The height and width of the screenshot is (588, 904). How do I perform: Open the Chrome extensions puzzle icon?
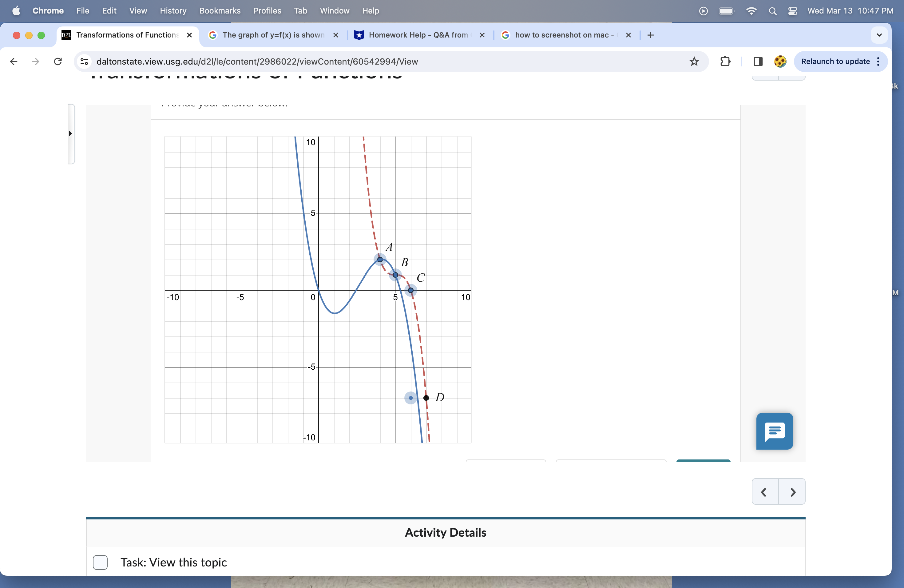[x=725, y=62]
